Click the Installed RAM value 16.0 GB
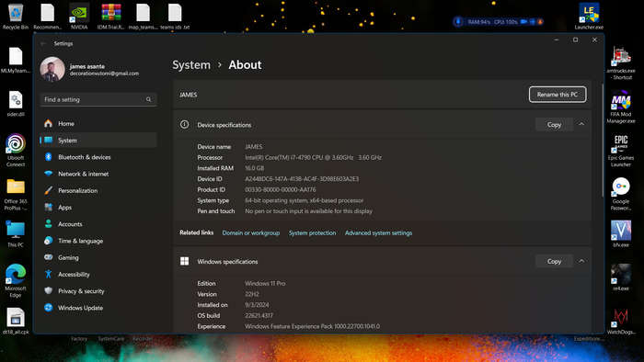The height and width of the screenshot is (362, 644). coord(255,168)
